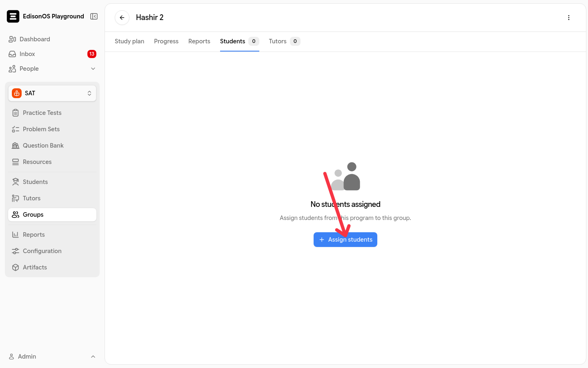
Task: Click the Assign students from this program description
Action: point(345,218)
